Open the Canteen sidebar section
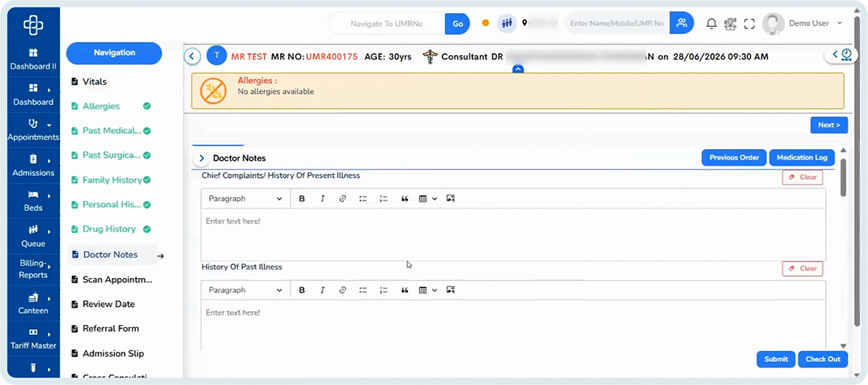The height and width of the screenshot is (385, 868). 33,304
